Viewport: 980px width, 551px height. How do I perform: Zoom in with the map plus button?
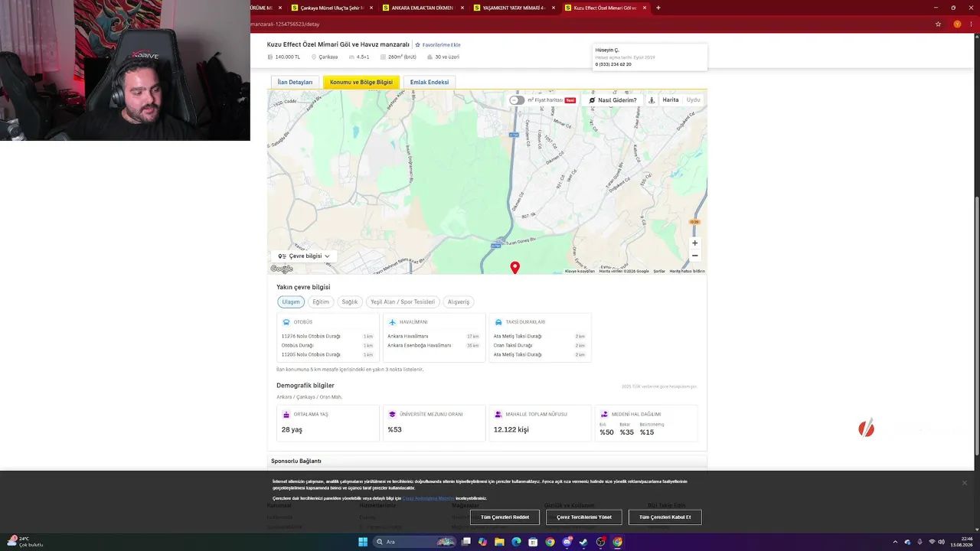[694, 243]
